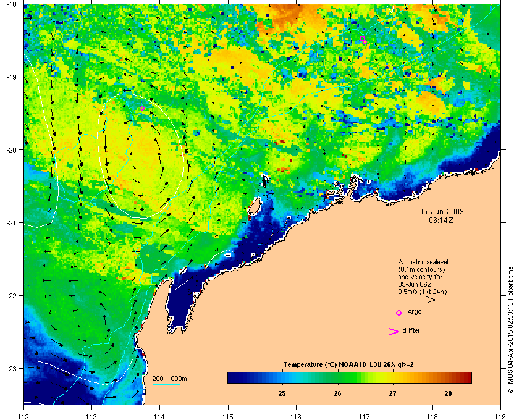
Task: Click the latitude axis label -20
Action: point(12,150)
